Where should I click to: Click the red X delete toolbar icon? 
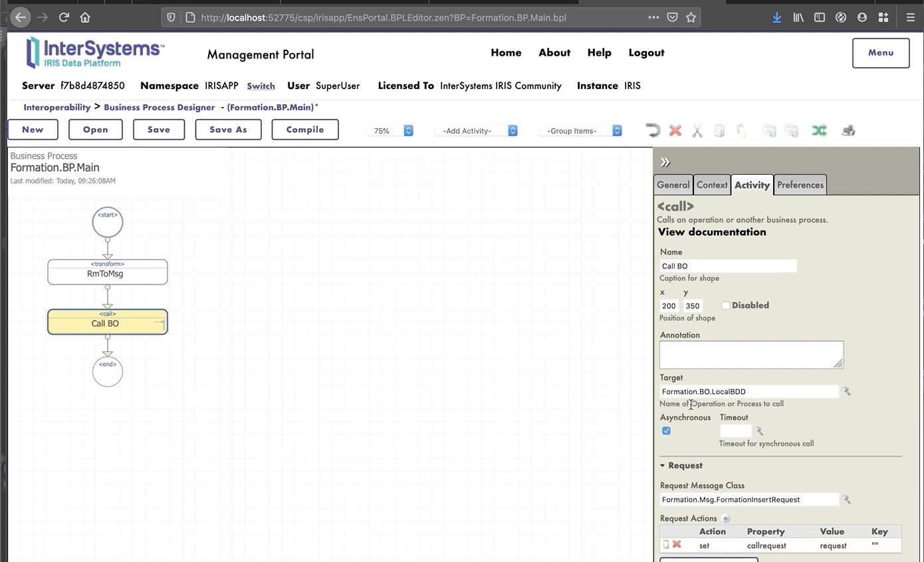click(675, 131)
